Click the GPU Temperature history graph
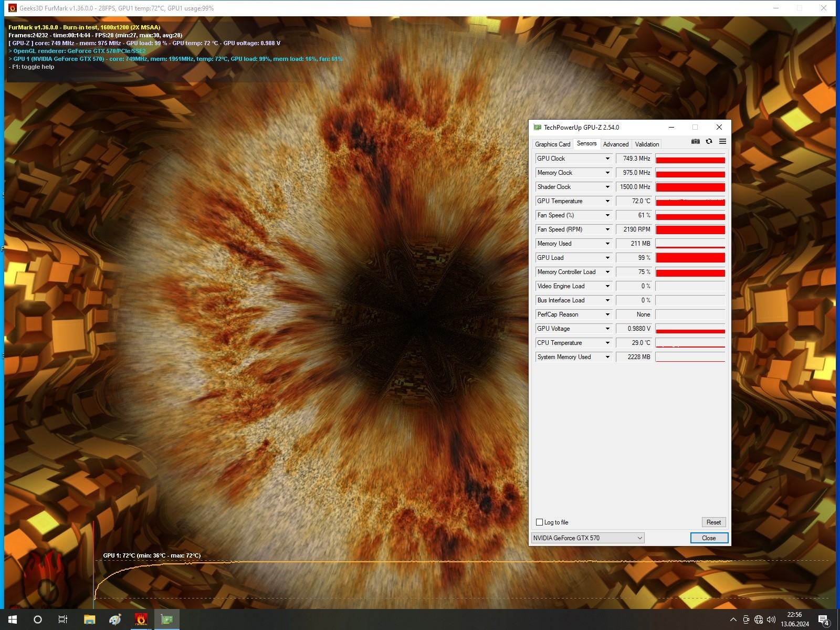840x630 pixels. (690, 201)
